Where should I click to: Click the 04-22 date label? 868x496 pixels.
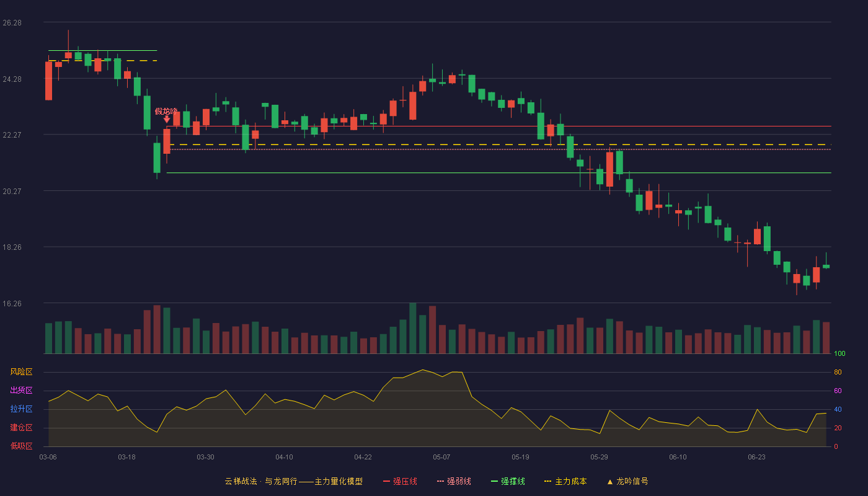363,457
